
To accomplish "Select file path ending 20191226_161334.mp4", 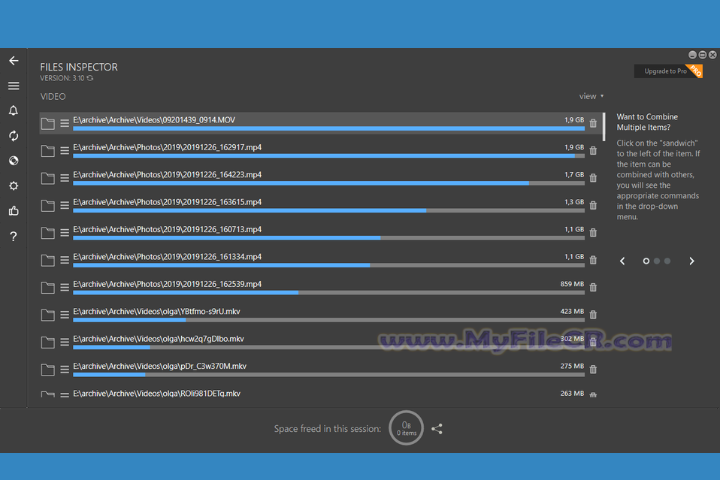I will pyautogui.click(x=167, y=257).
